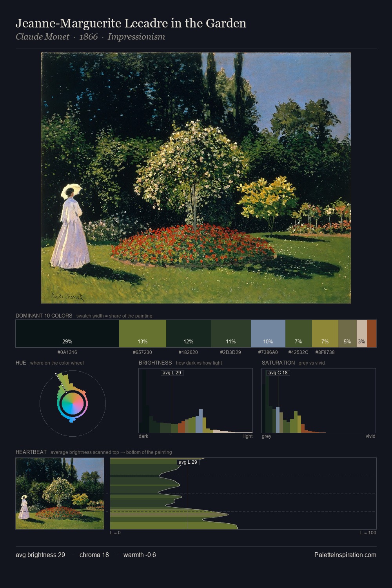Click the hex code #42532C label
The image size is (392, 588).
click(298, 352)
